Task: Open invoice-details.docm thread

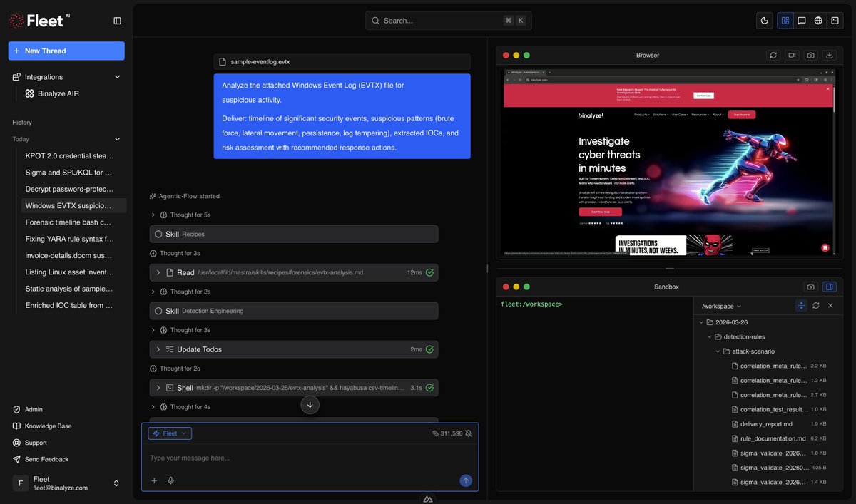Action: point(69,255)
